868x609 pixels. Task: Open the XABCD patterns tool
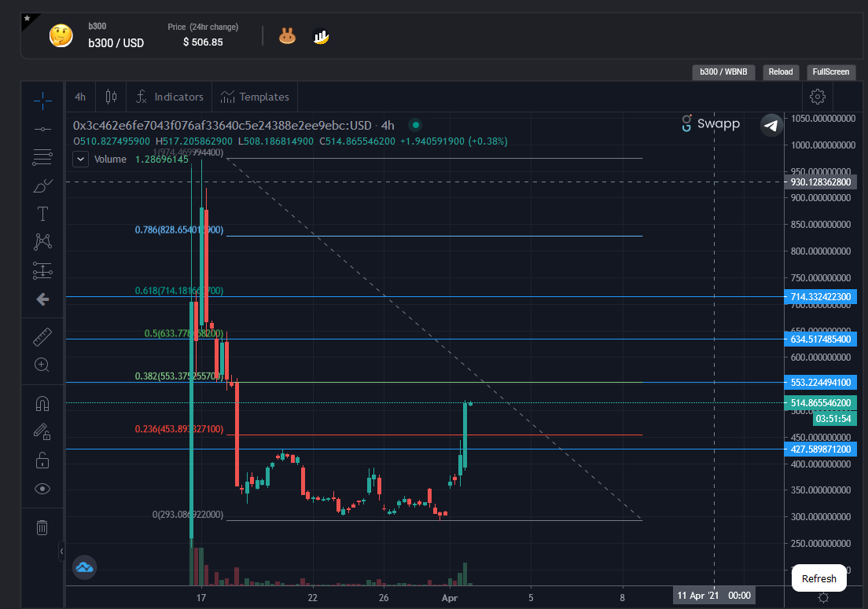42,242
